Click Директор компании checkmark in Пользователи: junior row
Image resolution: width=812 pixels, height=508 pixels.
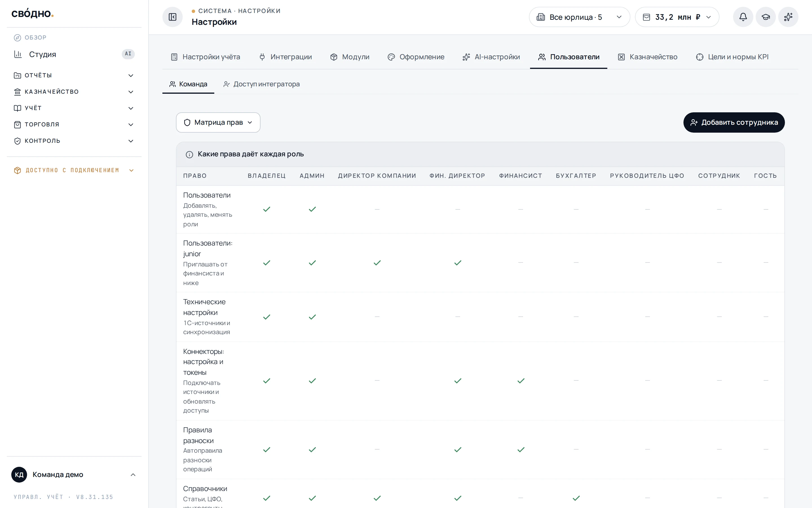(377, 263)
